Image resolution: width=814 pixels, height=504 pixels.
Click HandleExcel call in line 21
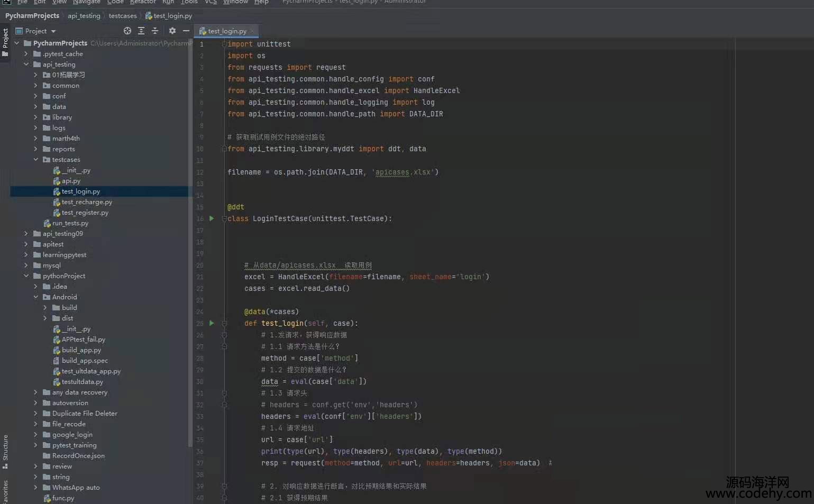click(x=301, y=277)
